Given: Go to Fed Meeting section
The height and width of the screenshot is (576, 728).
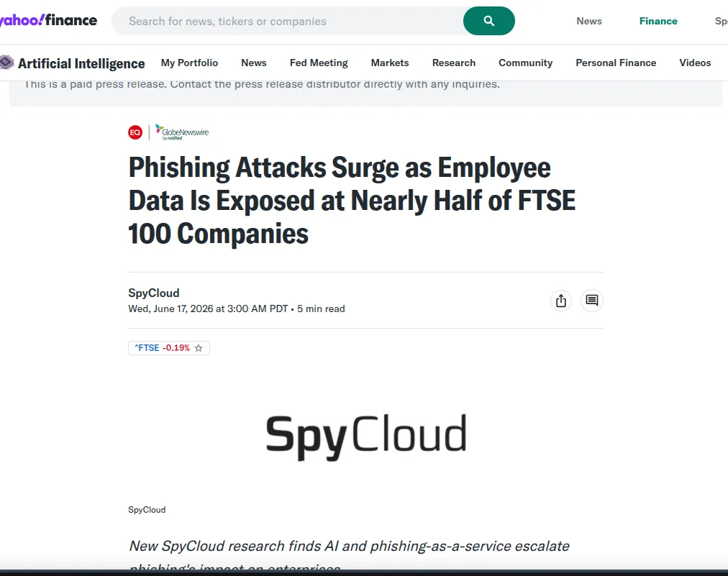Looking at the screenshot, I should pos(319,63).
